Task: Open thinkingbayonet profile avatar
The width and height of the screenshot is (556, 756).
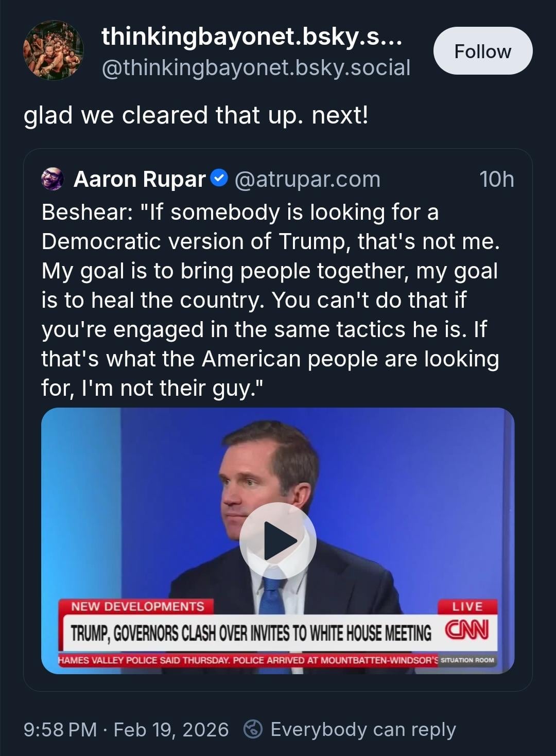Action: [53, 50]
